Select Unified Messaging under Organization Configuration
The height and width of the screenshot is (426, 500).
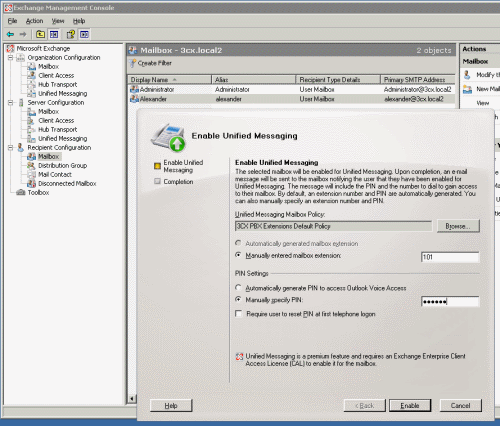(63, 94)
